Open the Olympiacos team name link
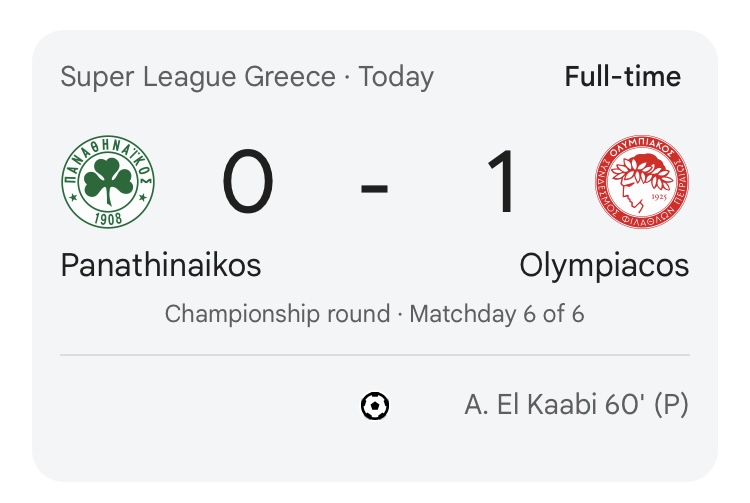750x503 pixels. click(604, 265)
